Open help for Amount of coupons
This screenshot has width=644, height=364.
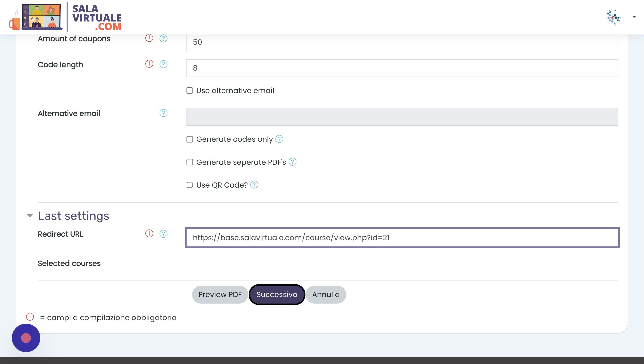tap(163, 38)
